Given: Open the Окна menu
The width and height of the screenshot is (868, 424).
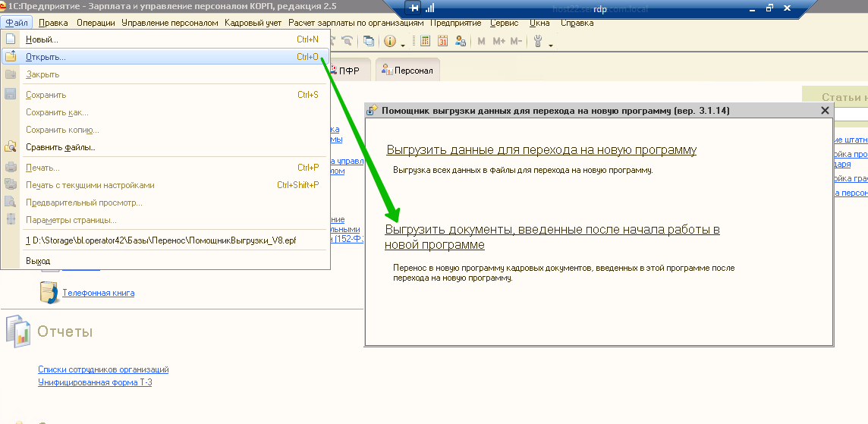Looking at the screenshot, I should (539, 23).
